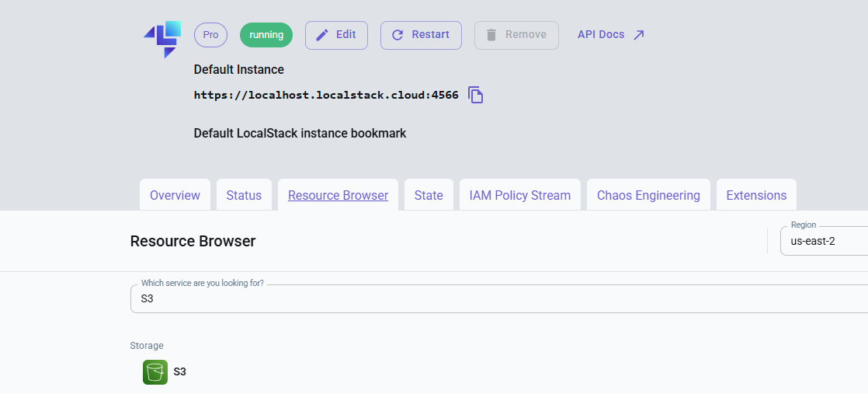Viewport: 868px width, 394px height.
Task: Click the Pro plan badge
Action: (210, 35)
